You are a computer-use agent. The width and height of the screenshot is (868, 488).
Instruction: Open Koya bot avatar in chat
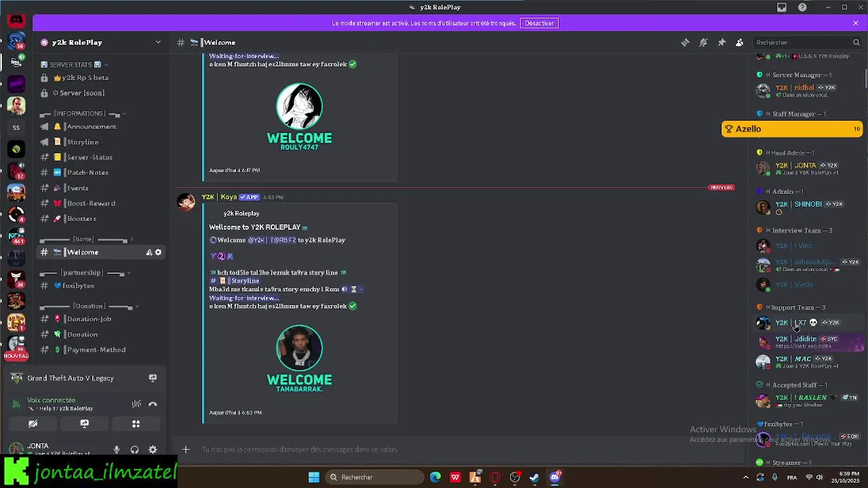point(186,202)
